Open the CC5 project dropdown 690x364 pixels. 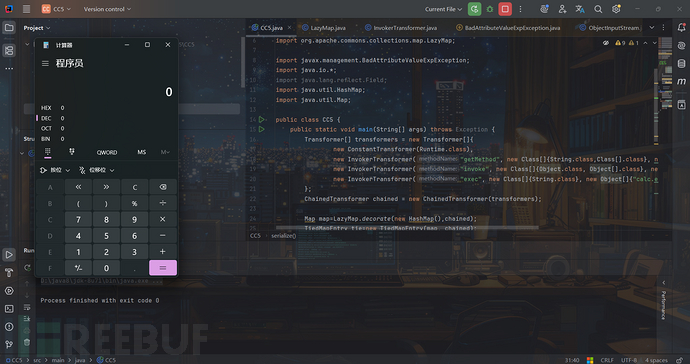[56, 9]
